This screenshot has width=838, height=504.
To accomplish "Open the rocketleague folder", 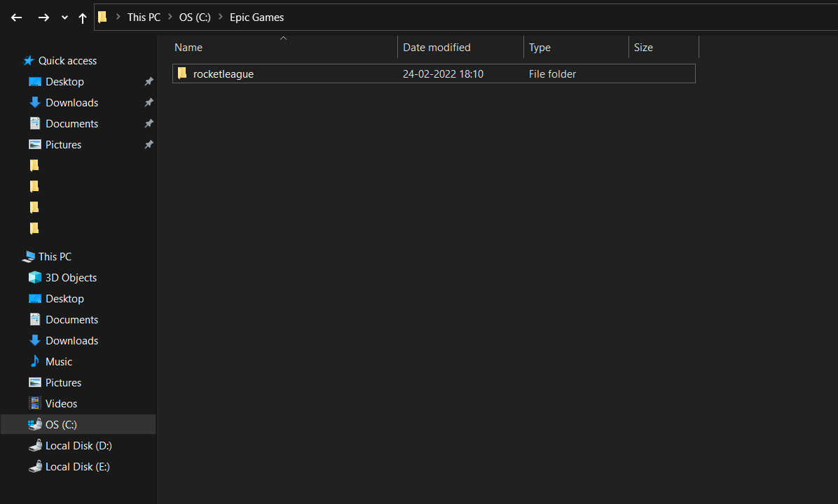I will 223,73.
